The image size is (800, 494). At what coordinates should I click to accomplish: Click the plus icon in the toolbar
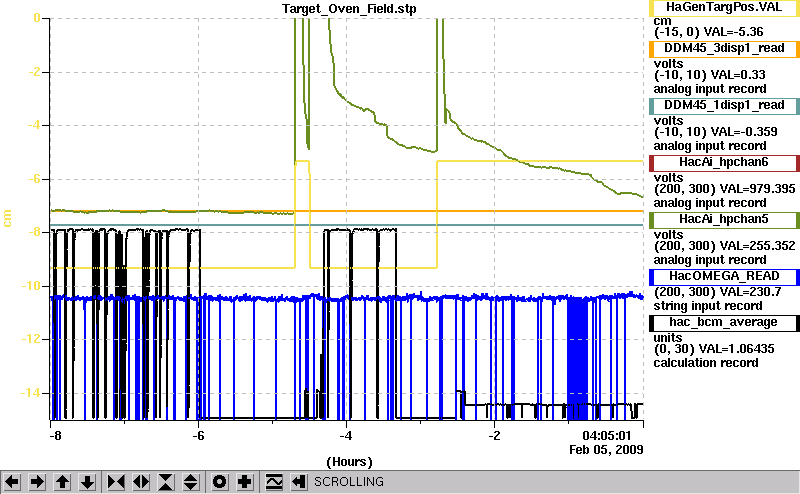click(x=245, y=482)
